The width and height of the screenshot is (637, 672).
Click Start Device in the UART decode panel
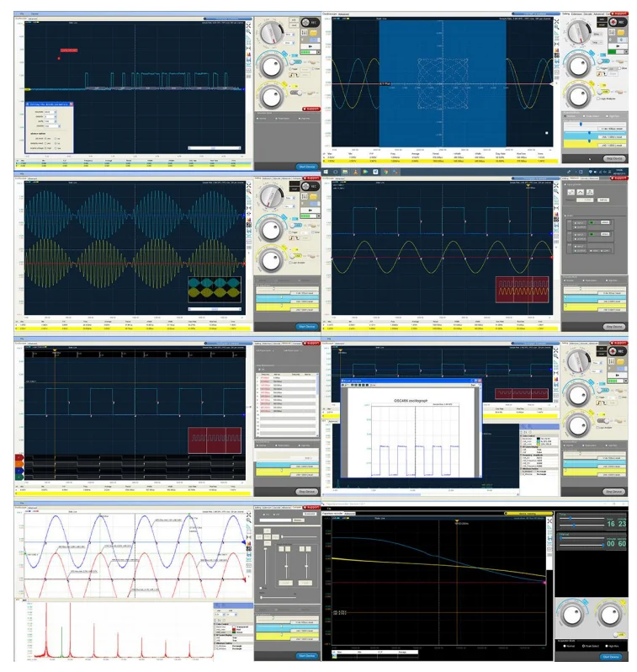pyautogui.click(x=307, y=166)
